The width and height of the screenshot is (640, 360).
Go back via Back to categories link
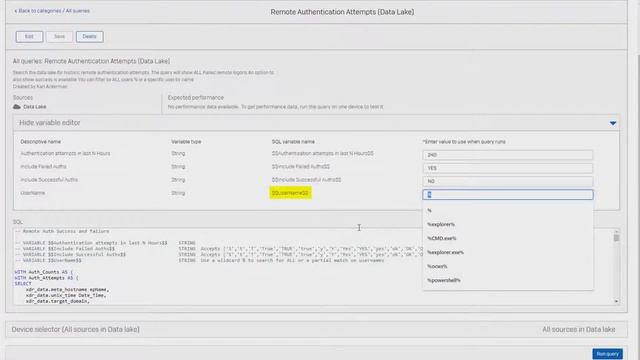38,11
